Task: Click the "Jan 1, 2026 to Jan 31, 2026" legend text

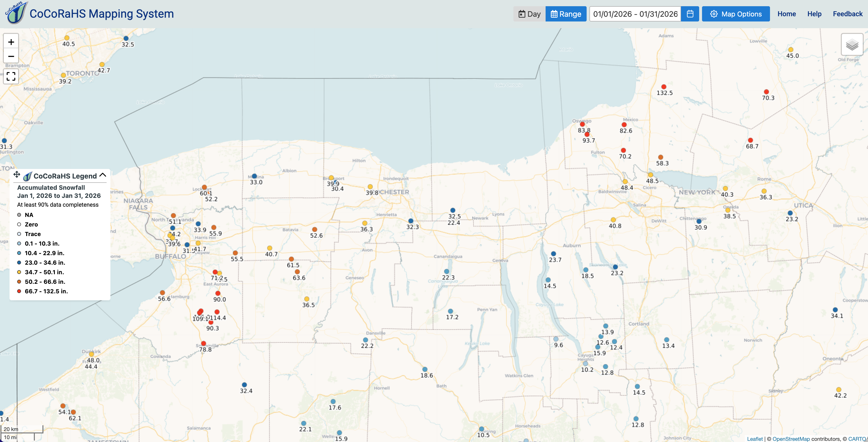Action: point(59,195)
